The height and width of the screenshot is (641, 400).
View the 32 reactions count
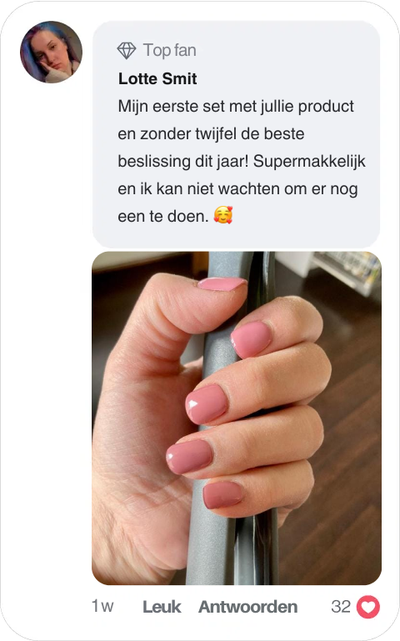[341, 607]
